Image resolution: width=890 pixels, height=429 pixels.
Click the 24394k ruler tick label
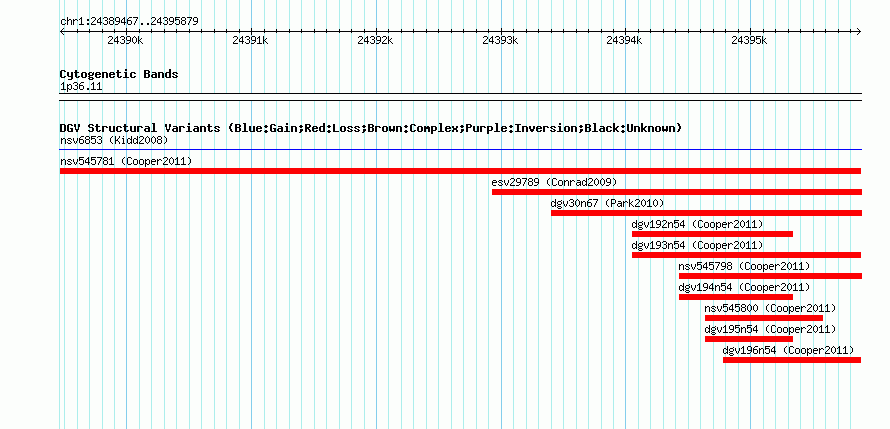click(624, 40)
